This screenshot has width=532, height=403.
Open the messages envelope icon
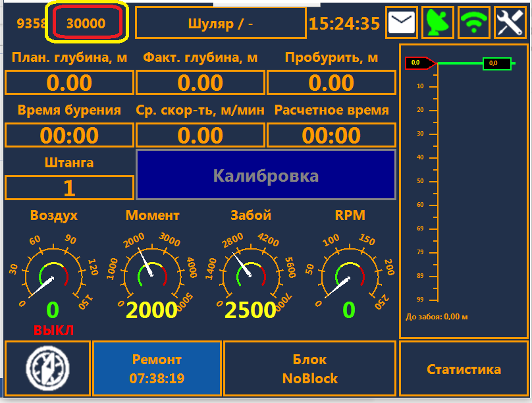[x=401, y=23]
